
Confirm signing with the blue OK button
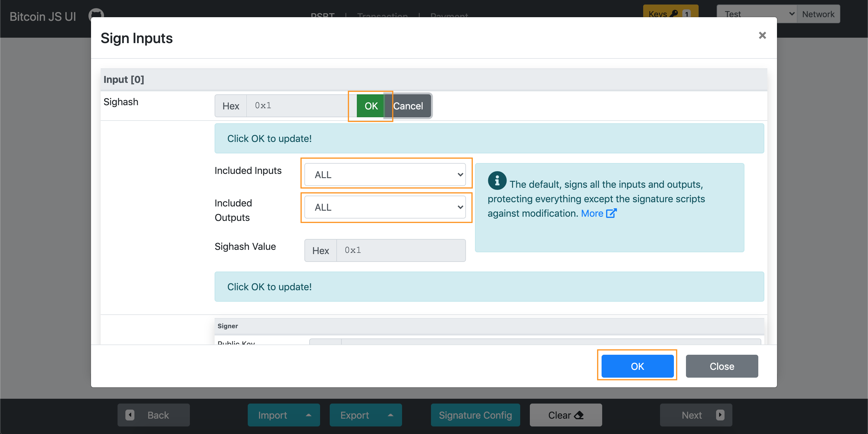click(x=637, y=366)
